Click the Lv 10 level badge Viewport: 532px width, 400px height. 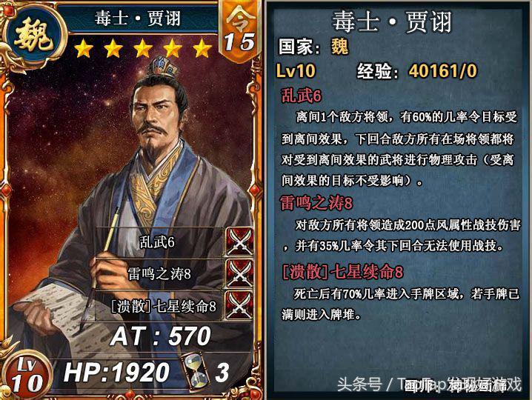[27, 375]
